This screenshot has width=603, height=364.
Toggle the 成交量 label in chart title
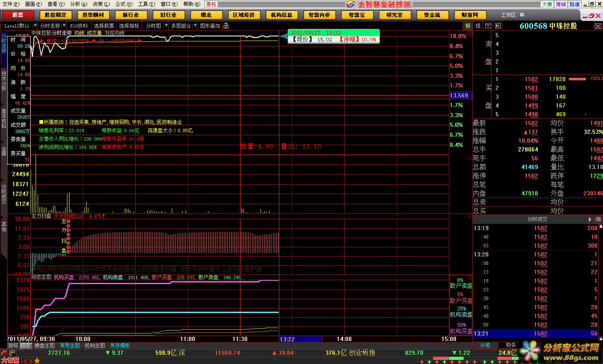pos(94,33)
